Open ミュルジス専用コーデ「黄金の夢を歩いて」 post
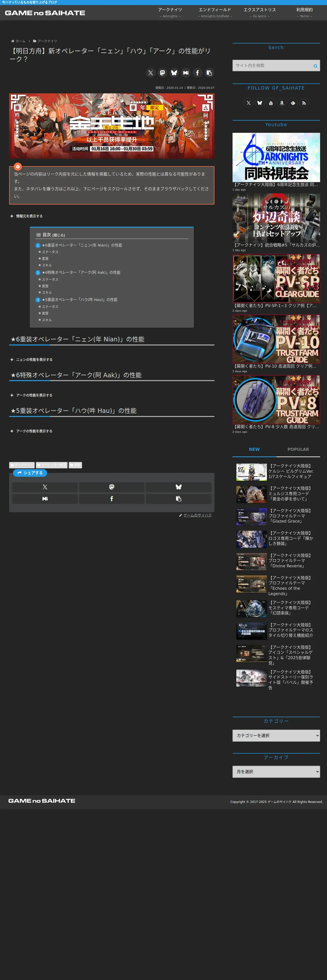This screenshot has width=327, height=980. 276,494
